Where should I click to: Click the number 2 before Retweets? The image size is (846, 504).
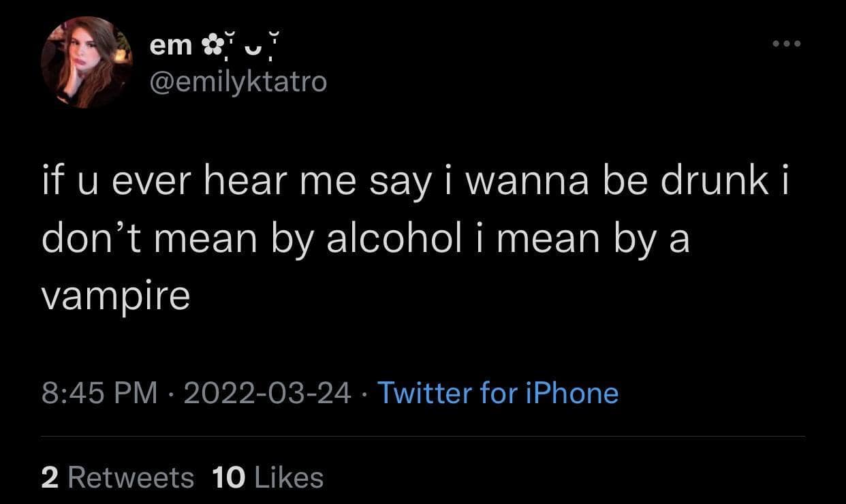[x=49, y=477]
